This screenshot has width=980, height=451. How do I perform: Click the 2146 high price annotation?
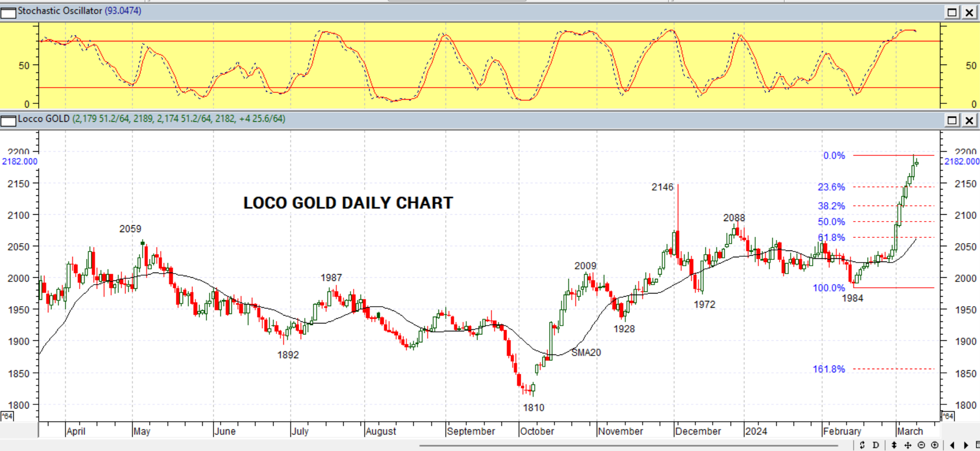662,187
